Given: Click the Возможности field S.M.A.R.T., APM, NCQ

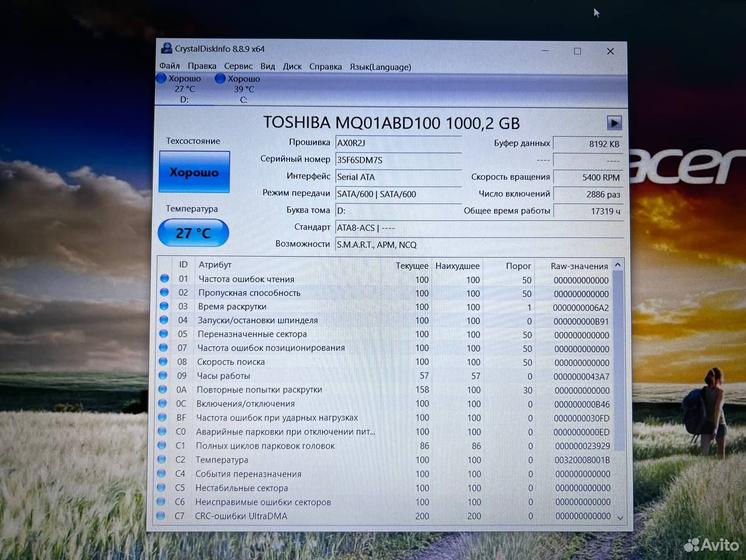Looking at the screenshot, I should click(479, 245).
